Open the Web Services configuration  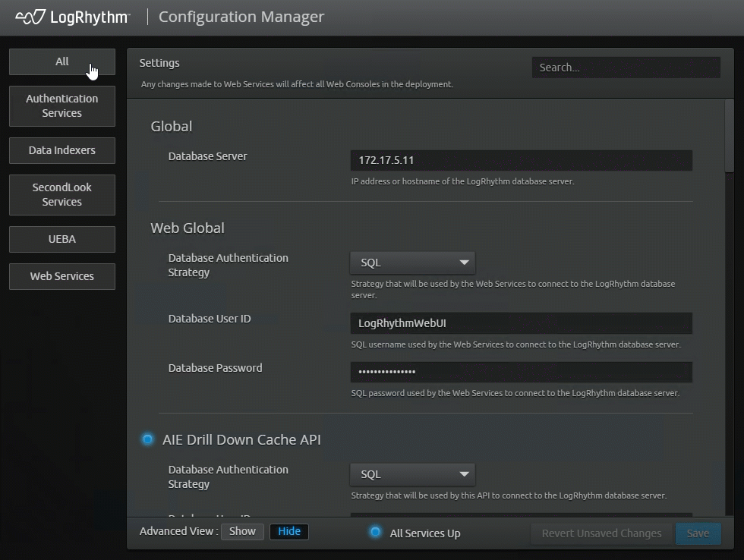(x=61, y=276)
